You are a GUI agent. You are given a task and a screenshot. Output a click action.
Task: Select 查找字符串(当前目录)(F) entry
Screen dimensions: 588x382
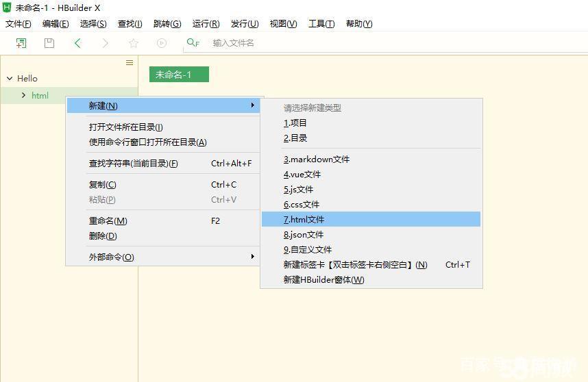(x=163, y=164)
